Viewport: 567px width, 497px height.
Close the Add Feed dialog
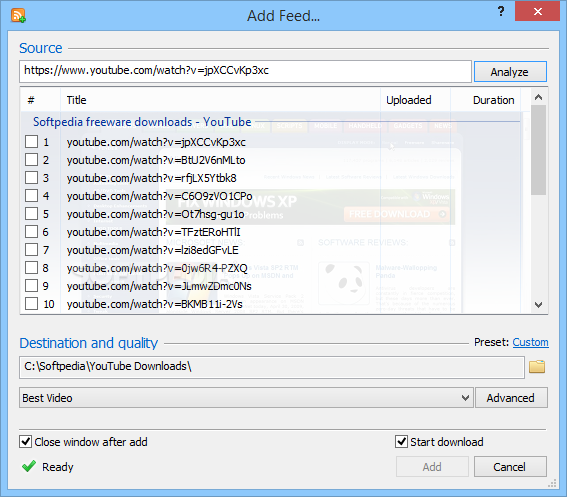pos(537,11)
